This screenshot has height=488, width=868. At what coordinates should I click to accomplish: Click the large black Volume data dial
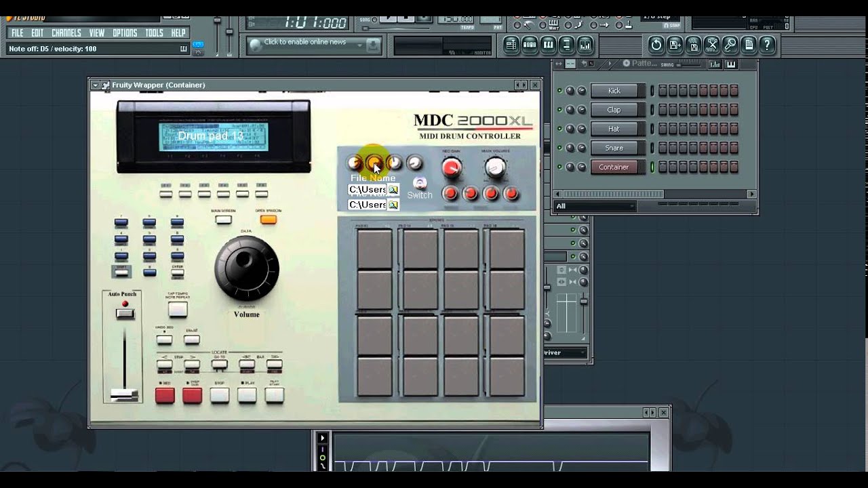click(x=247, y=268)
